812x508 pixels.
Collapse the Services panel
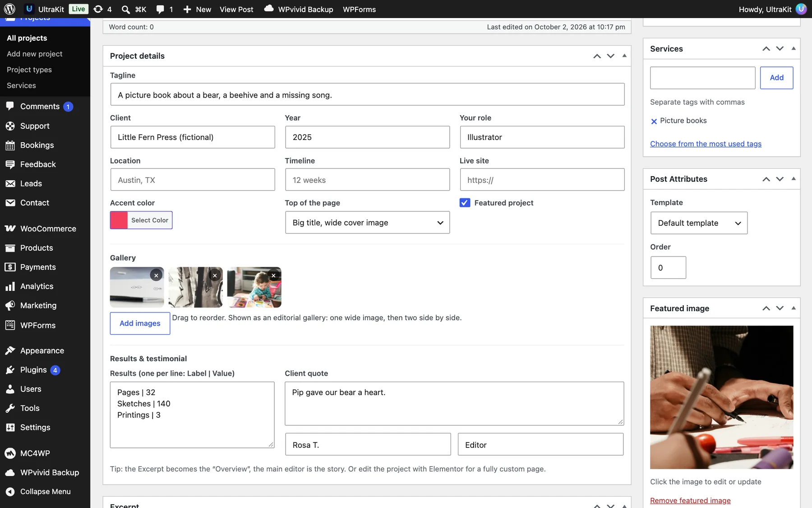[794, 48]
